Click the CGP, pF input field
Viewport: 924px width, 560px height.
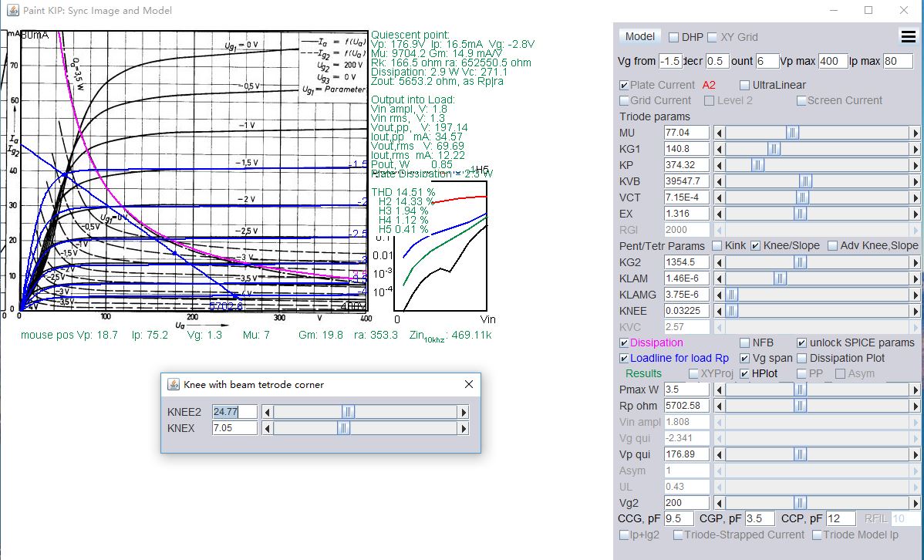(x=760, y=518)
